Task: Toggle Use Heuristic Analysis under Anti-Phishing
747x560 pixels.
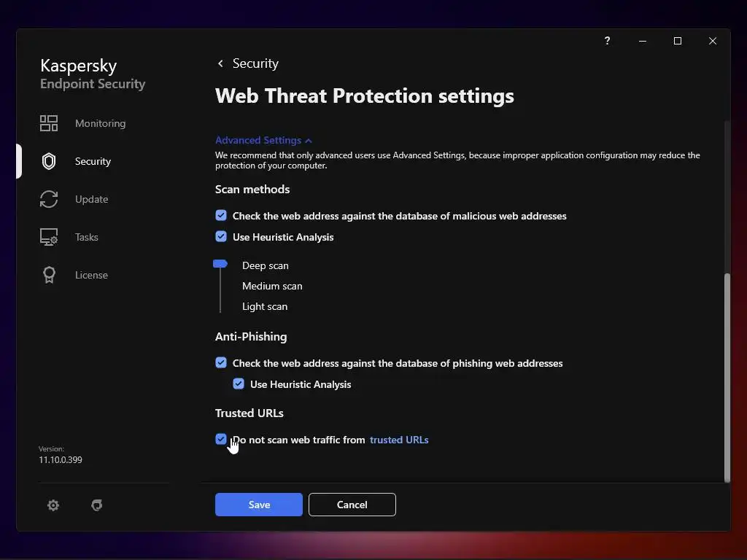Action: click(x=239, y=384)
